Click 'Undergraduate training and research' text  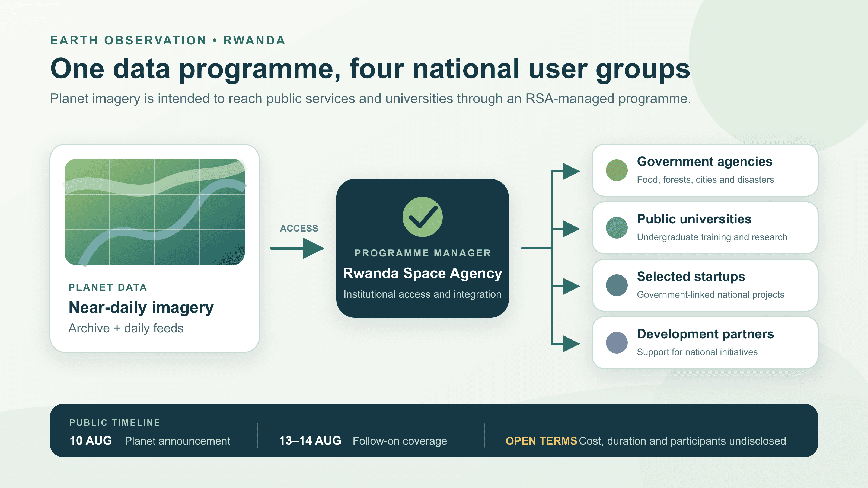coord(712,237)
